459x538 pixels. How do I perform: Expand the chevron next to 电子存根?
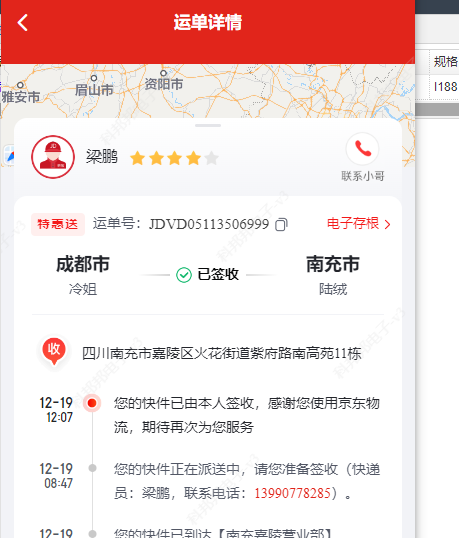(388, 224)
